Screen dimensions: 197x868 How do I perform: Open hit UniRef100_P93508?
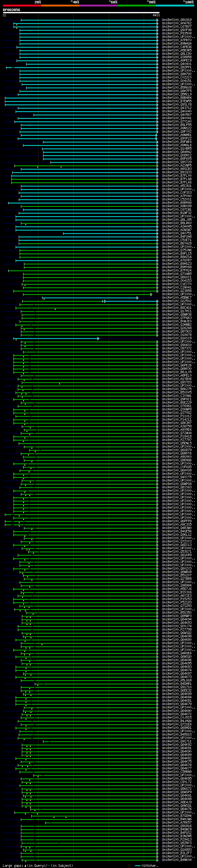(177, 33)
